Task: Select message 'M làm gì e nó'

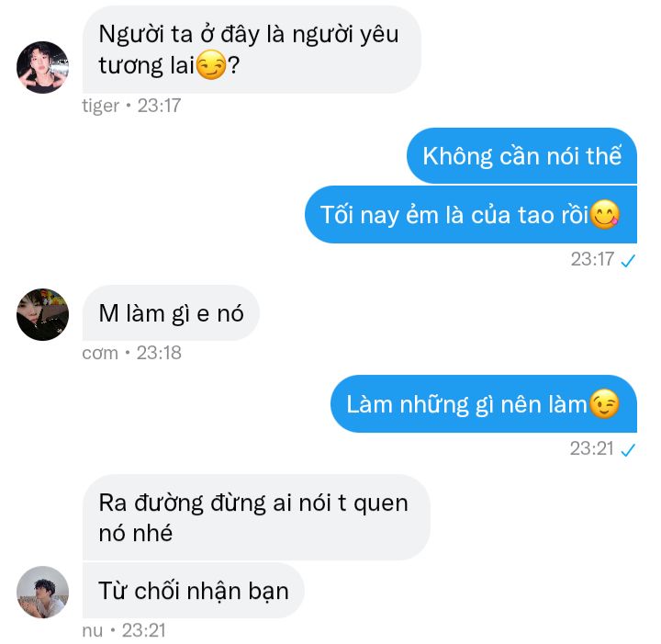Action: (x=171, y=313)
